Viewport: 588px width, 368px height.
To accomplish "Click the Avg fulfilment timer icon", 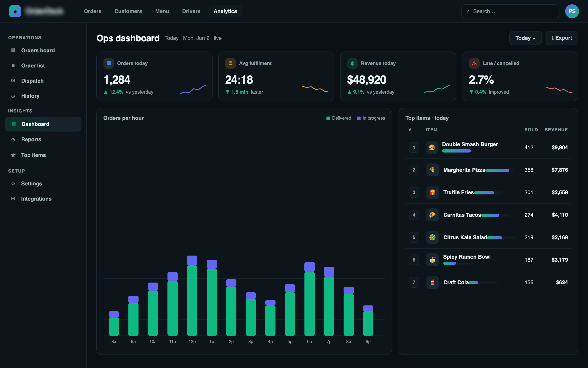I will pyautogui.click(x=230, y=63).
